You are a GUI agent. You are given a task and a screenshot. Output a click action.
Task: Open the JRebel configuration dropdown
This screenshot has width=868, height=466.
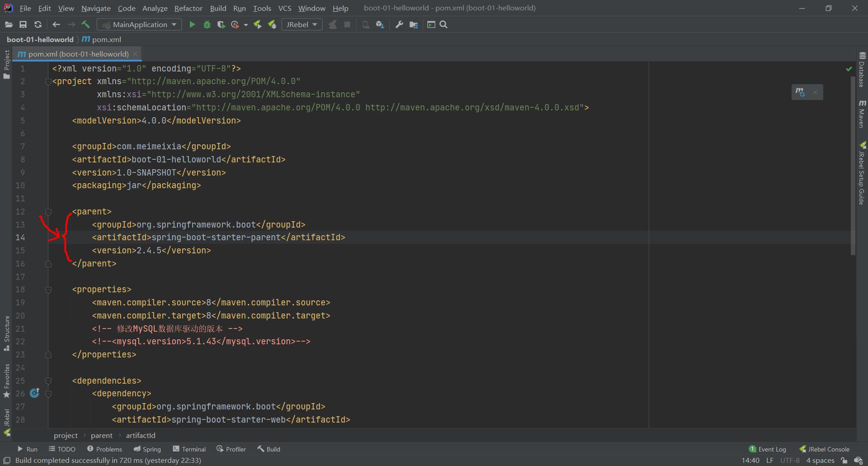(x=302, y=24)
